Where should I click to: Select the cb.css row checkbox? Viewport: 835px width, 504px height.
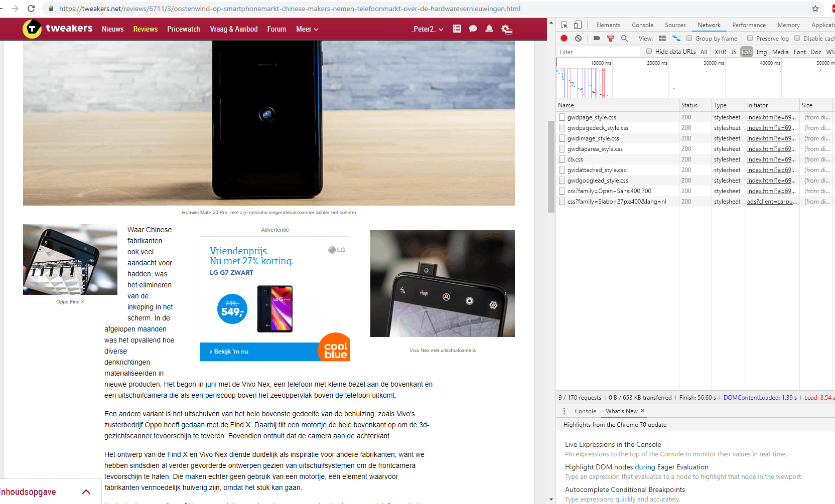562,159
